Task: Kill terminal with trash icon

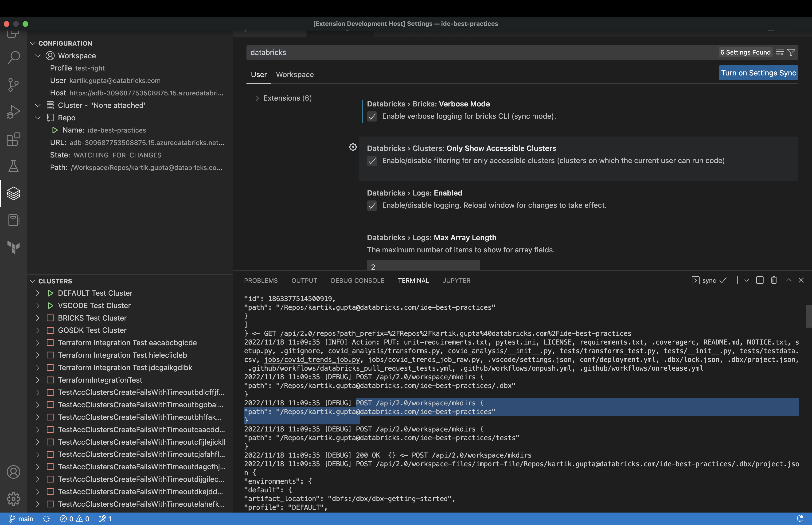Action: (774, 280)
